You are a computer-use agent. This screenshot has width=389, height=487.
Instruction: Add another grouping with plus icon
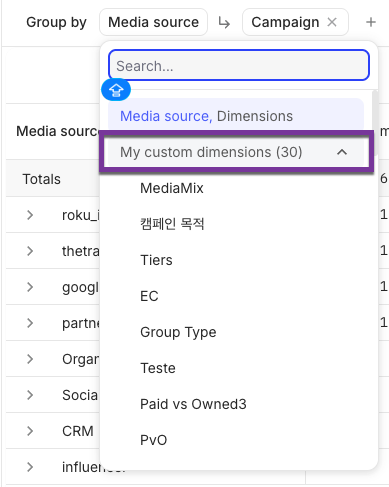pyautogui.click(x=371, y=22)
